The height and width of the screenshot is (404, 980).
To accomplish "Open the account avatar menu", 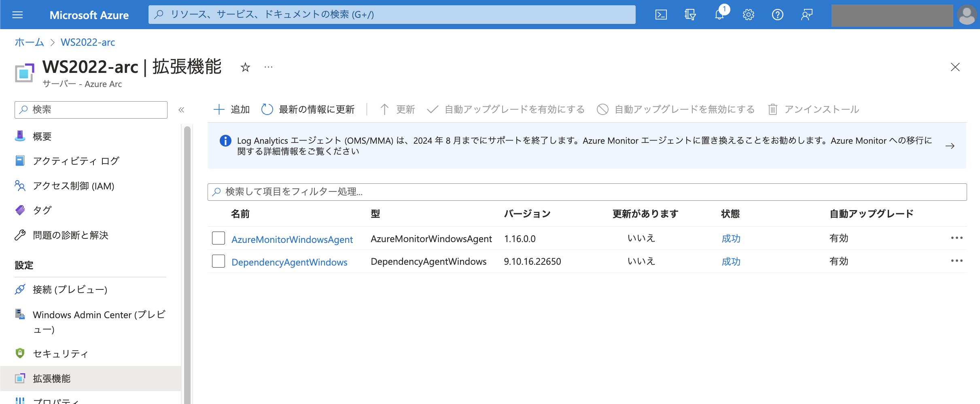I will 967,15.
